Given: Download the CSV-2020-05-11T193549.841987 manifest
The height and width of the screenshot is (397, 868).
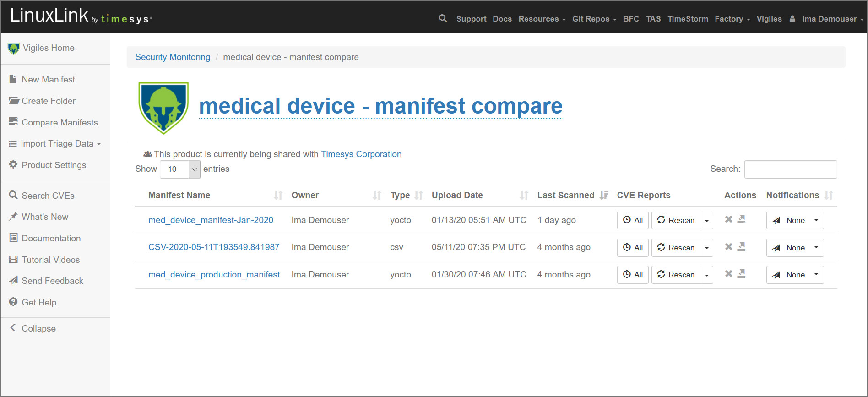Looking at the screenshot, I should pyautogui.click(x=741, y=247).
